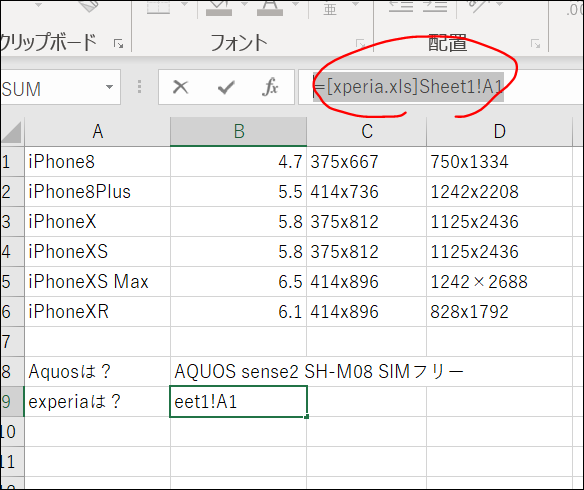Open Insert Function fx dialog

pyautogui.click(x=270, y=87)
